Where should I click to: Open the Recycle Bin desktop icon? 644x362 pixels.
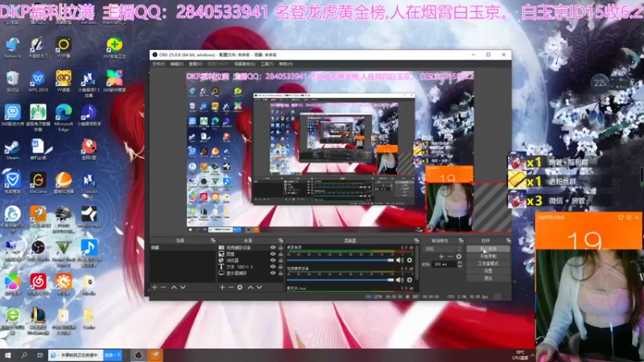[x=12, y=80]
